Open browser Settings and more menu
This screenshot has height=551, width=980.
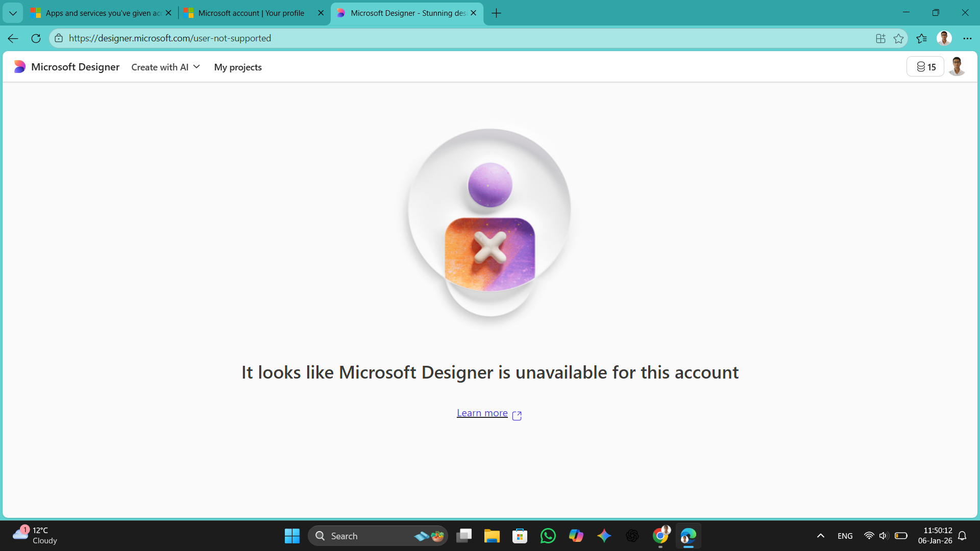coord(967,38)
